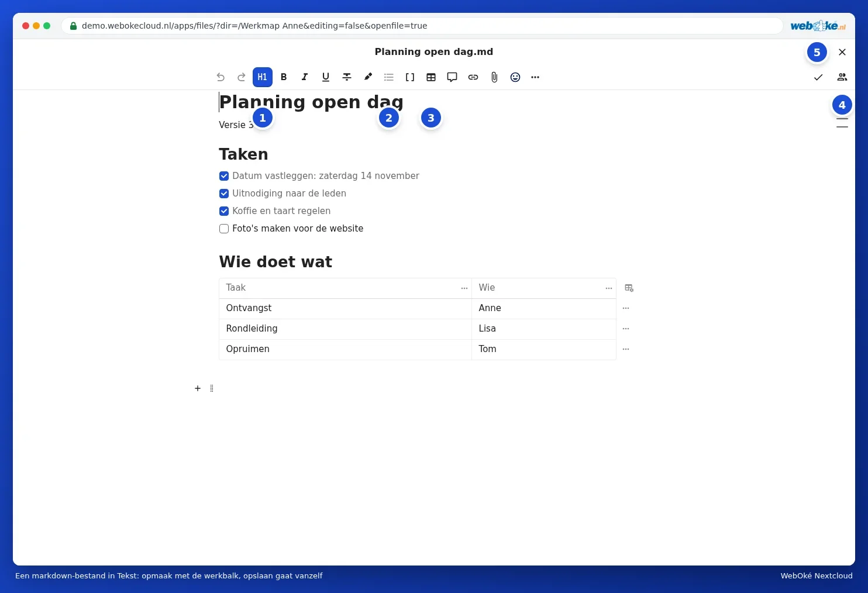Insert a code block with brackets icon

click(410, 77)
